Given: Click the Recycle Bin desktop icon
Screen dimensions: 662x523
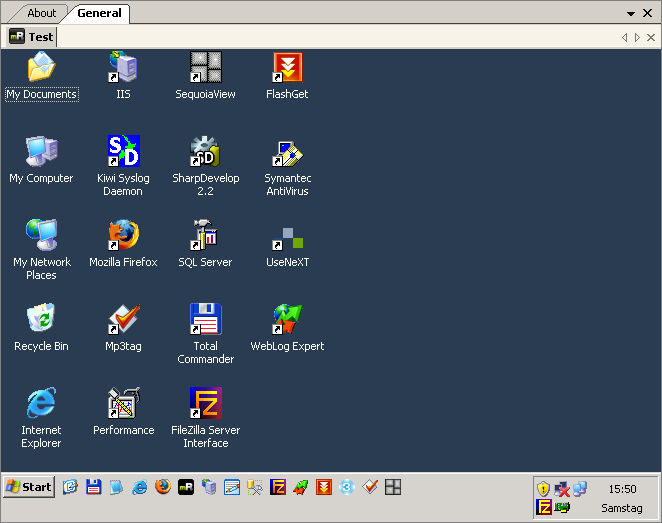Looking at the screenshot, I should tap(41, 328).
